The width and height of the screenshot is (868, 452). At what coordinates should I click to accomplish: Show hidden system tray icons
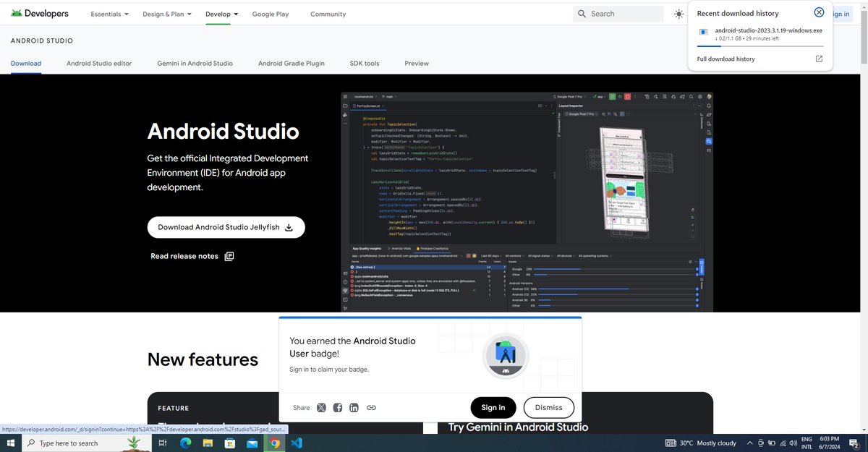pos(750,443)
